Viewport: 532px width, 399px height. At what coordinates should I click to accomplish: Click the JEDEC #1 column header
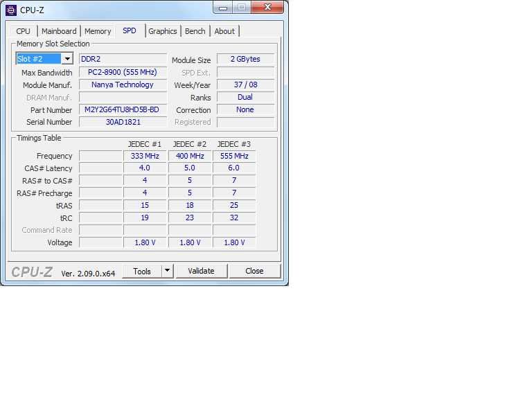(145, 144)
